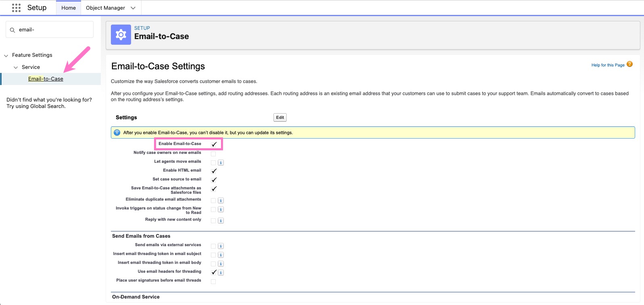
Task: Click the Email-to-Case gear setup icon
Action: [x=121, y=35]
